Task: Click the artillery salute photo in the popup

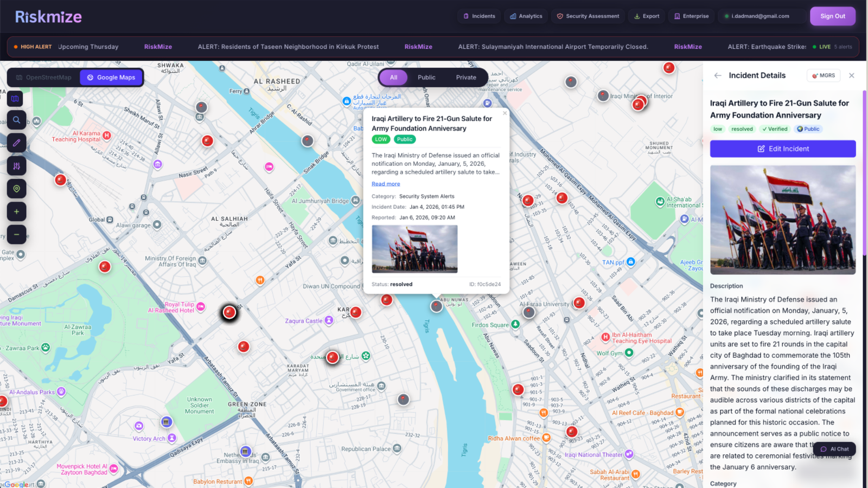Action: (x=414, y=249)
